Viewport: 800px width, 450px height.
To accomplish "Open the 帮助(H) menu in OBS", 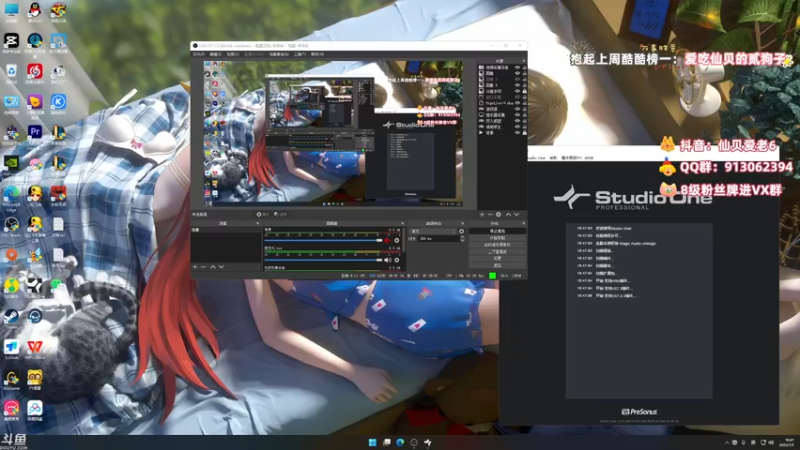I will pyautogui.click(x=317, y=54).
